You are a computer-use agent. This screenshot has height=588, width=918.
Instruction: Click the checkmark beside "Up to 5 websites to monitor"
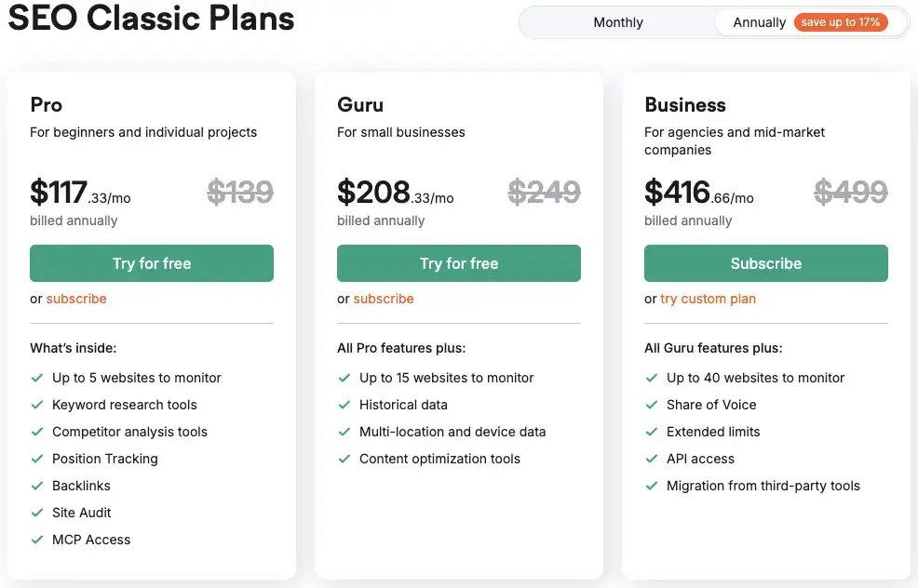[37, 378]
